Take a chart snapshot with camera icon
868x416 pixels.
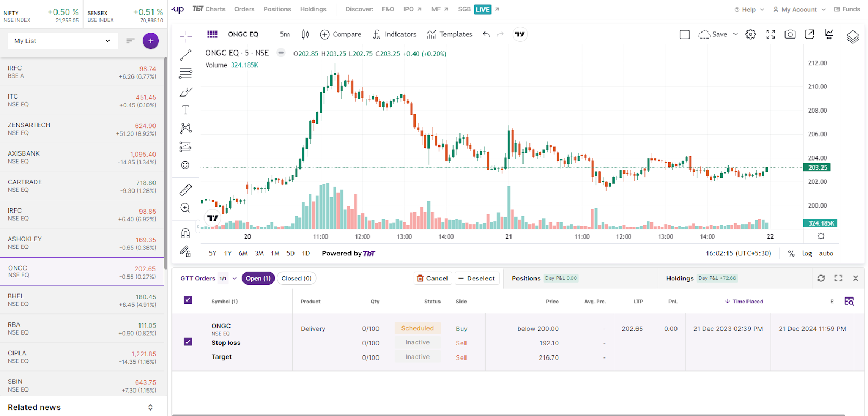790,34
